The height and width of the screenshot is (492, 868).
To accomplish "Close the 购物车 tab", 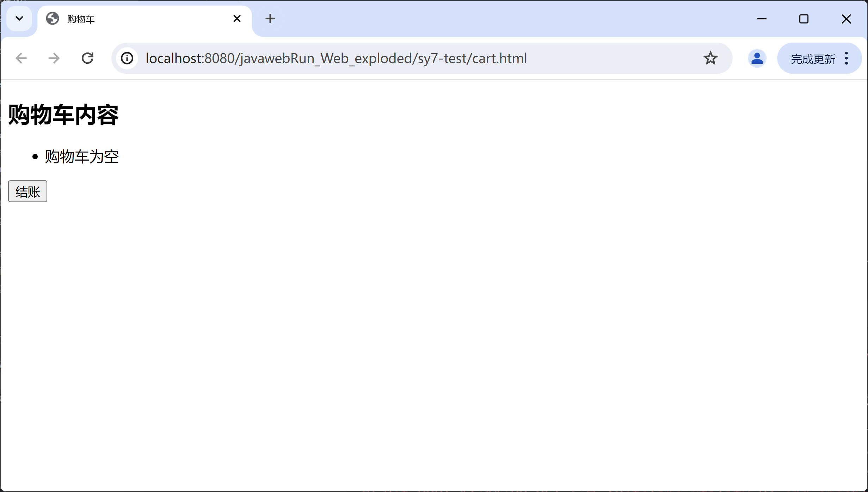I will (237, 19).
